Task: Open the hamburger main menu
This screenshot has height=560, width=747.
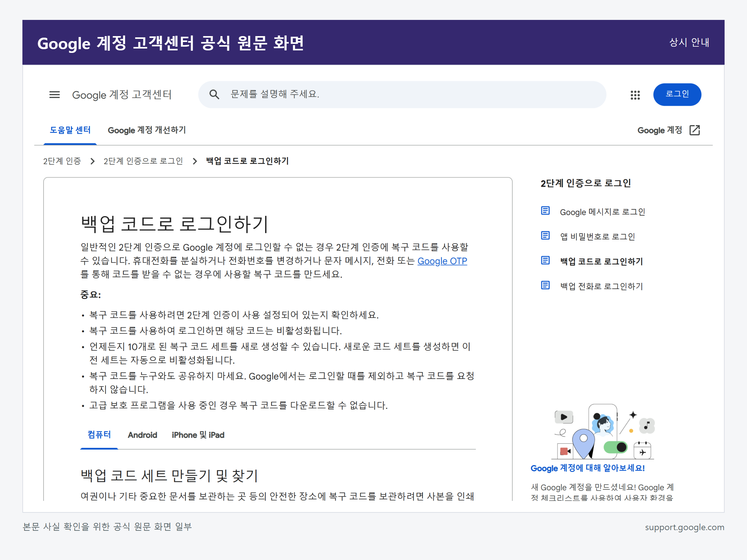Action: click(x=54, y=95)
